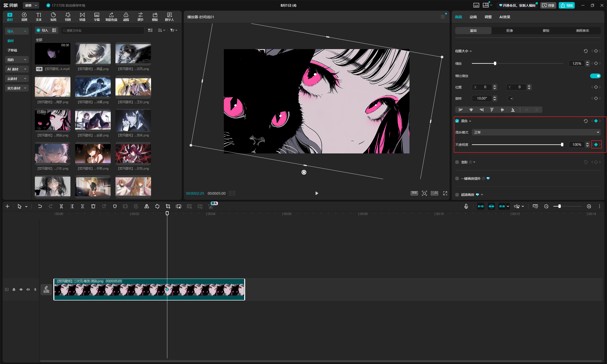Add a marker with the shield icon
Screen dimensions: 607x364
[115, 206]
